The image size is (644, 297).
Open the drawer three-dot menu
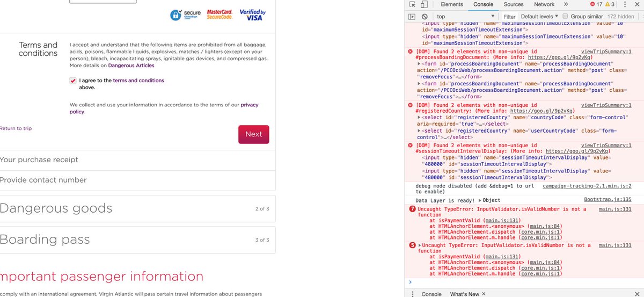(412, 294)
